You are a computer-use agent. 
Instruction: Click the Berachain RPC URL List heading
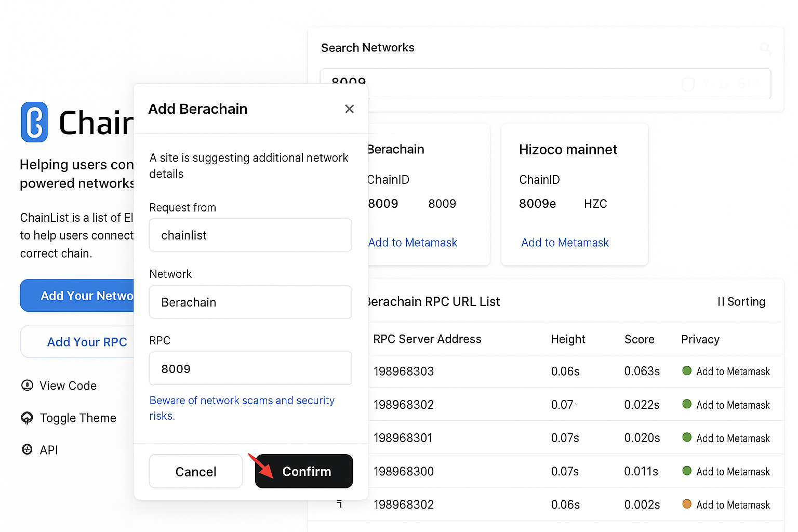click(434, 302)
